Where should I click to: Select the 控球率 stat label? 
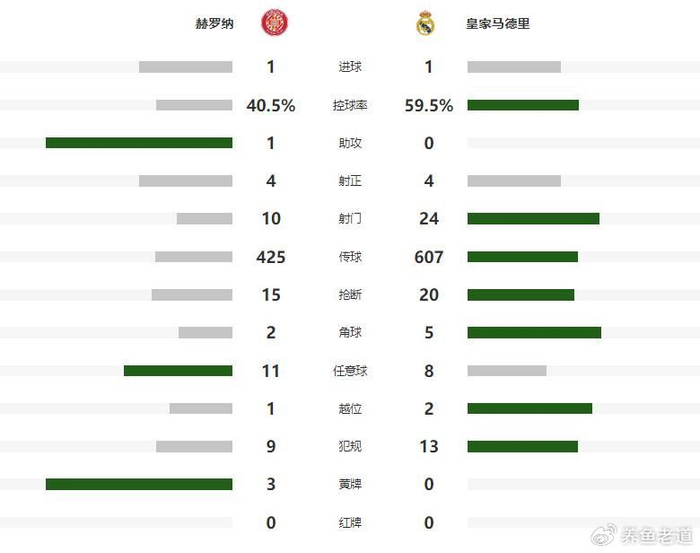point(350,105)
